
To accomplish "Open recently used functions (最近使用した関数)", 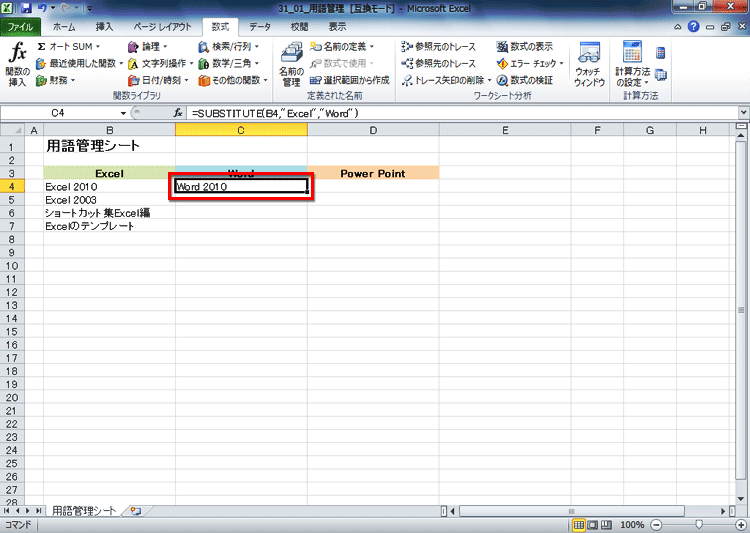I will (x=79, y=63).
